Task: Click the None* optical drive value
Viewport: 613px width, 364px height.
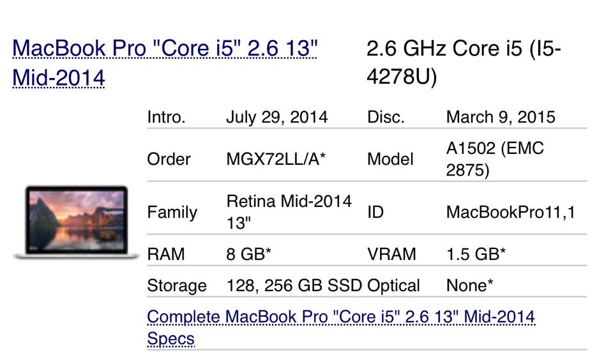Action: point(469,285)
